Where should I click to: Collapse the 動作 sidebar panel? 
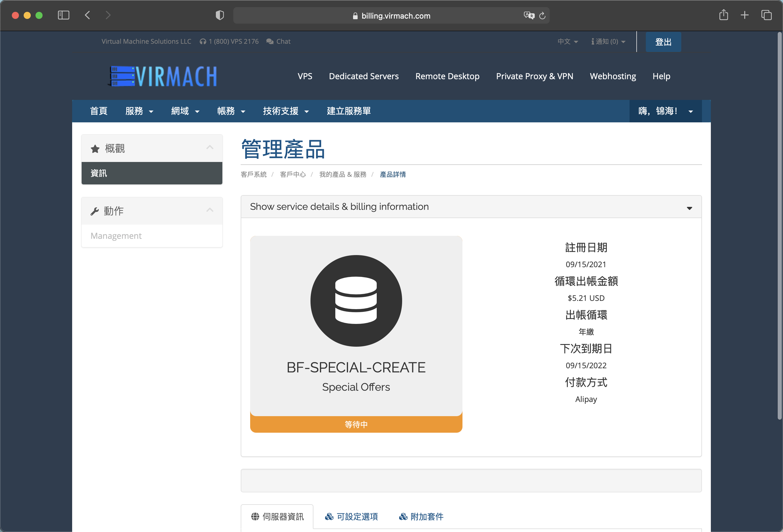coord(210,210)
